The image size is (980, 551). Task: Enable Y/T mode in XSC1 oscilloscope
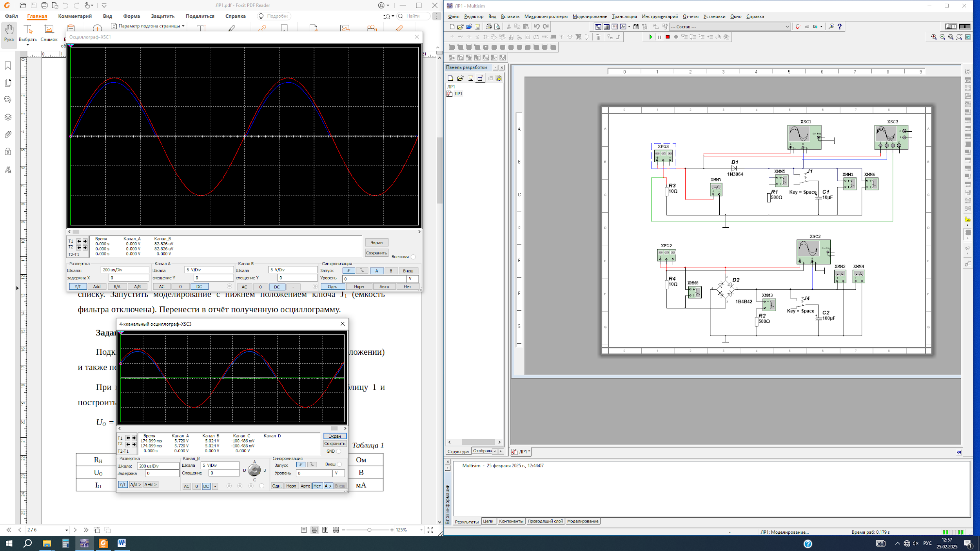[78, 286]
